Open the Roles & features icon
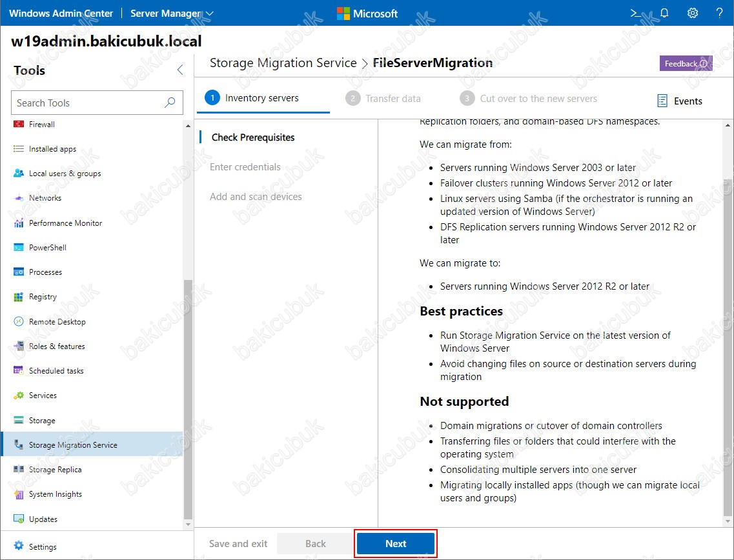The width and height of the screenshot is (734, 560). pos(19,346)
